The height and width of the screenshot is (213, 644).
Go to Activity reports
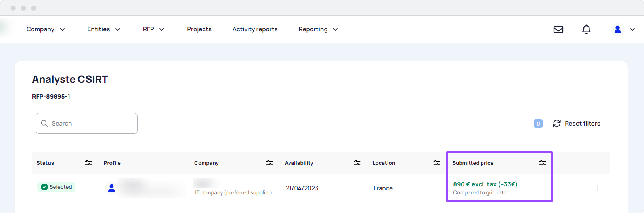pyautogui.click(x=255, y=29)
